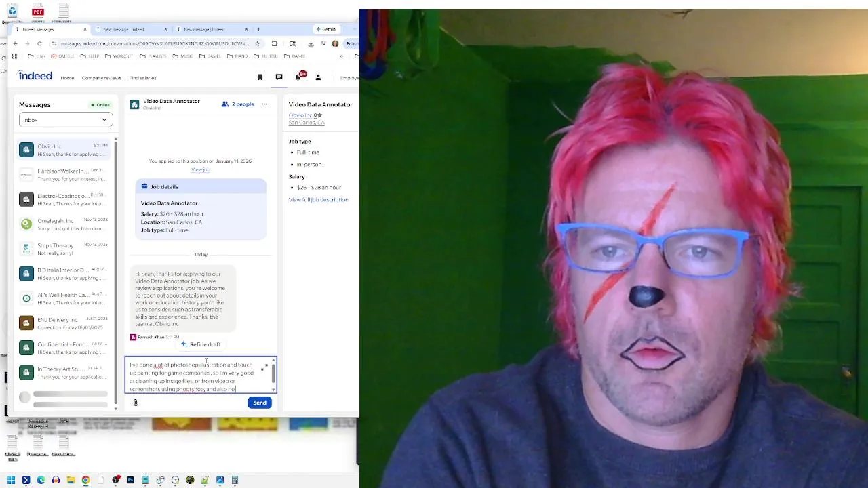
Task: Open the GAMES bookmark folder
Action: point(210,56)
